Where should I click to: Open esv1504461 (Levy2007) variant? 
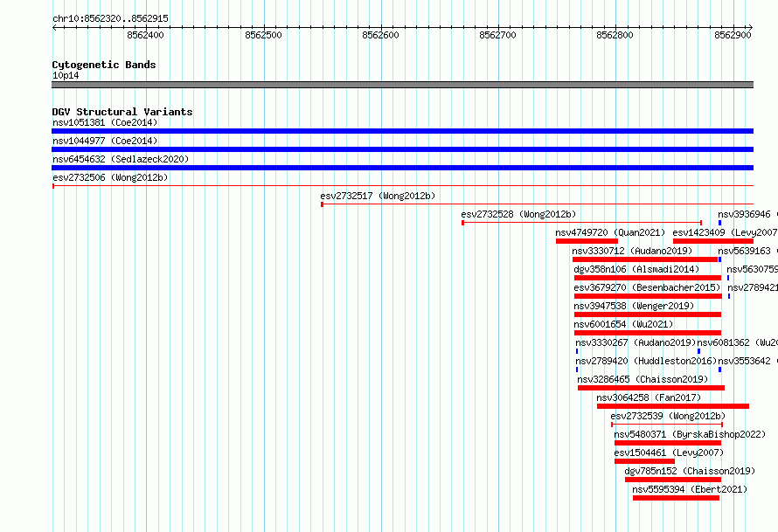coord(669,453)
